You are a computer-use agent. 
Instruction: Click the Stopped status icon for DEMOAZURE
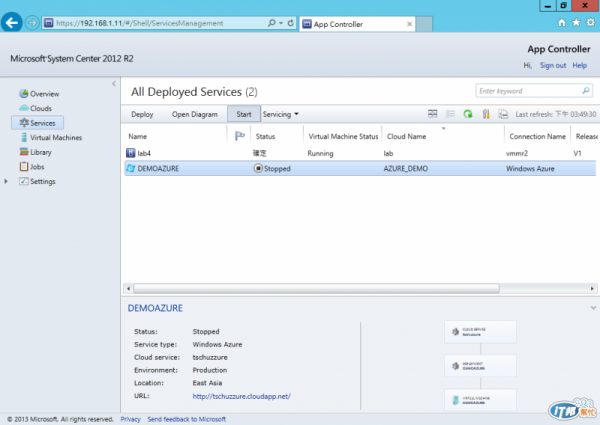click(x=258, y=168)
